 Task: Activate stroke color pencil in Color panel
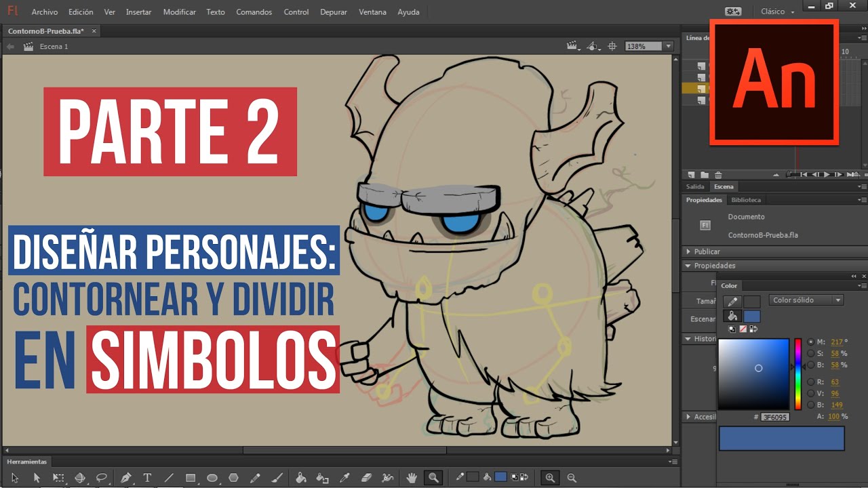[x=732, y=302]
